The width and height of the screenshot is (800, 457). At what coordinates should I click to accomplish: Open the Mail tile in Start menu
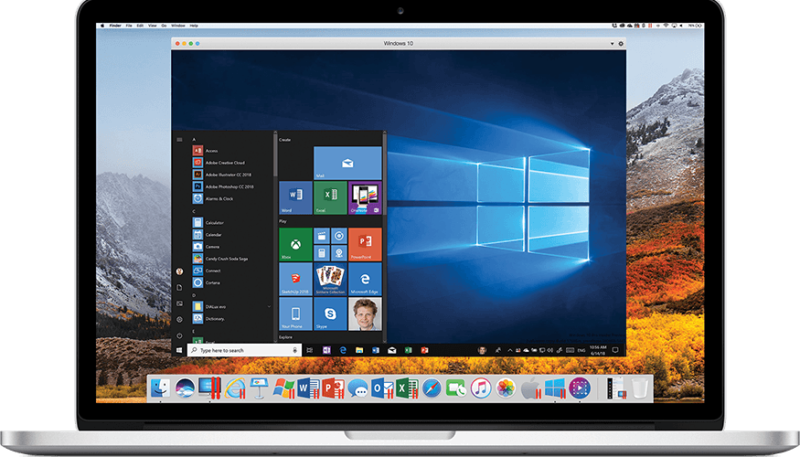click(347, 162)
